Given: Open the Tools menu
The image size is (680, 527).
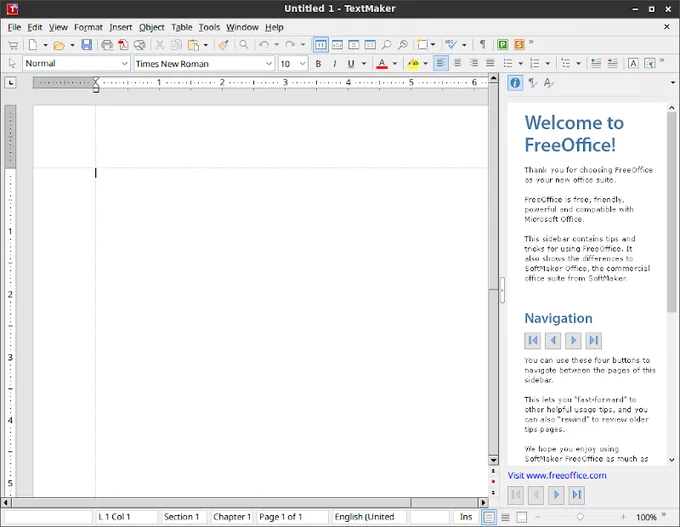Looking at the screenshot, I should pyautogui.click(x=209, y=27).
